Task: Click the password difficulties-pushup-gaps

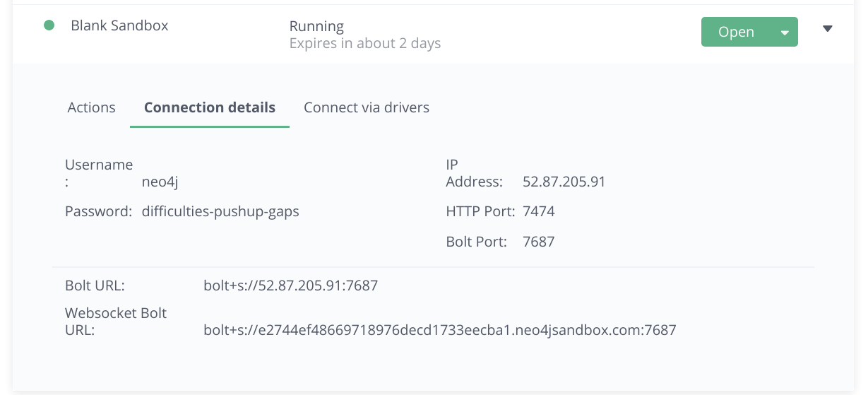Action: 220,211
